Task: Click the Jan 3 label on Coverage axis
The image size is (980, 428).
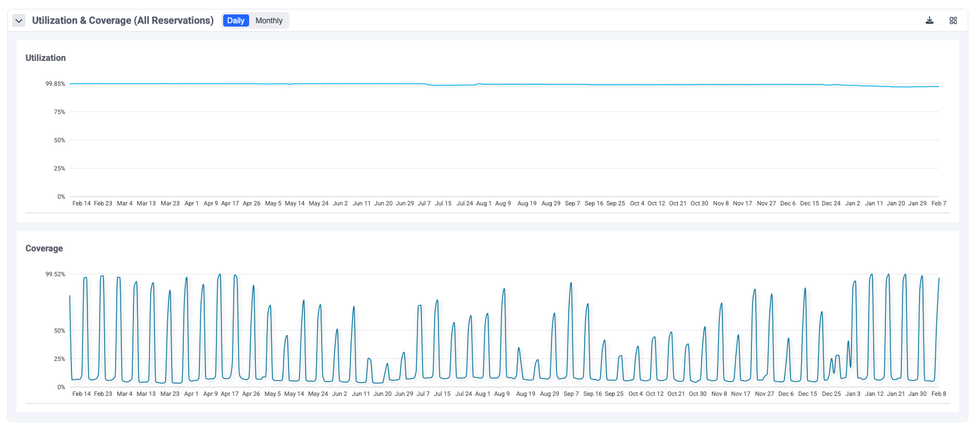Action: 853,394
